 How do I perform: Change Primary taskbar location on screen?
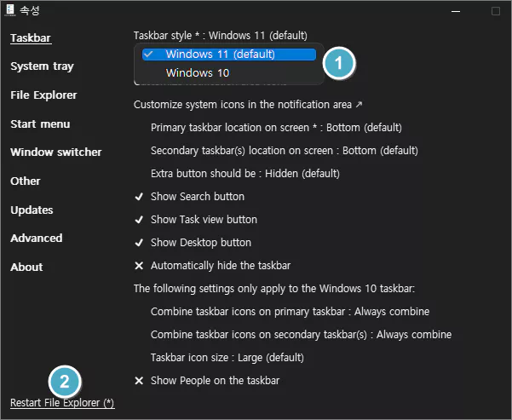click(276, 128)
